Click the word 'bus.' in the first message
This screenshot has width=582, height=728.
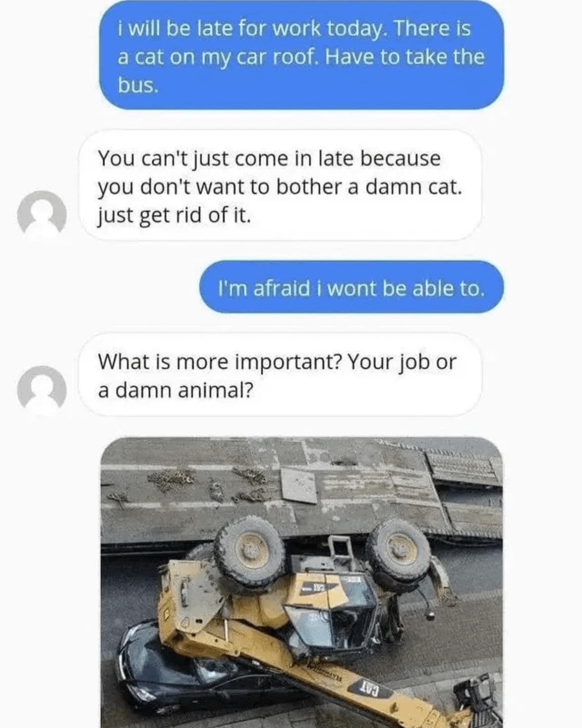(137, 85)
